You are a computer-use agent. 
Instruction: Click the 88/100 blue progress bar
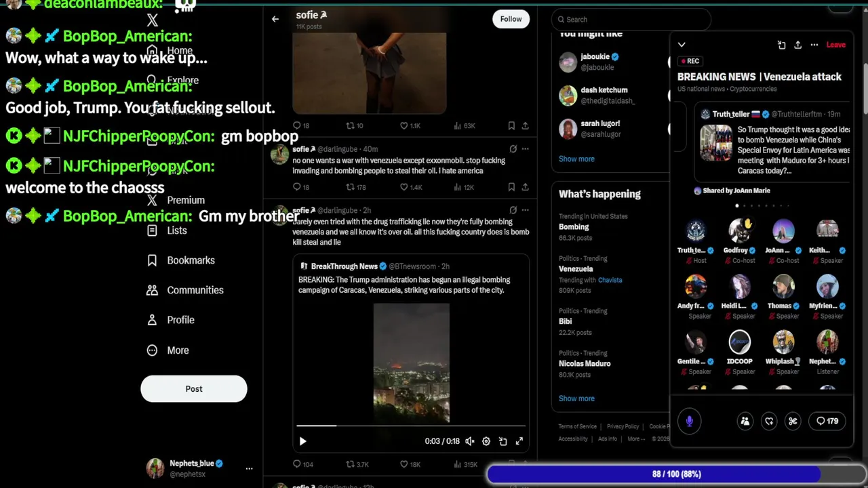pyautogui.click(x=676, y=474)
